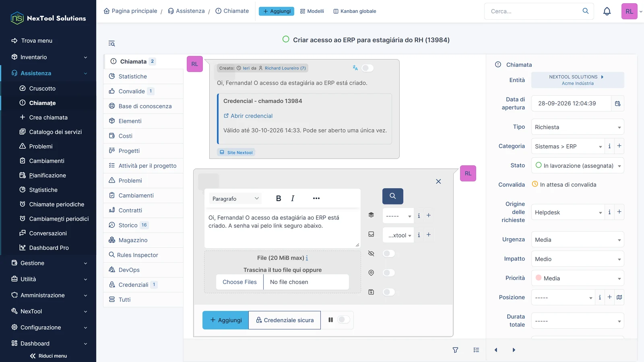Open the Impatto dropdown
This screenshot has height=362, width=644.
[578, 259]
